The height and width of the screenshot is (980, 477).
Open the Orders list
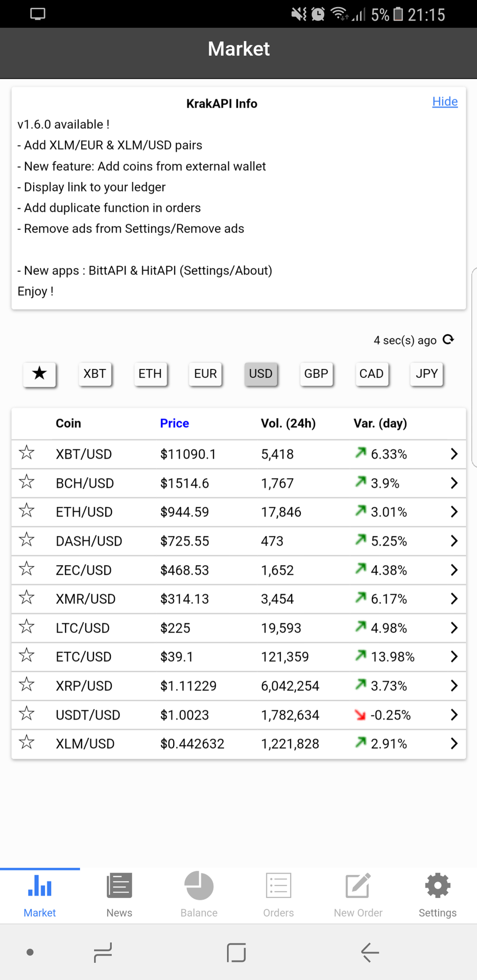(x=278, y=895)
